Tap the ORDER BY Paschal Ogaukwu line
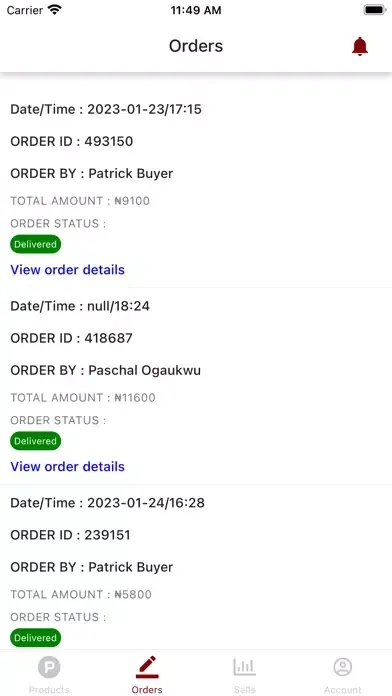The image size is (392, 696). (x=106, y=370)
